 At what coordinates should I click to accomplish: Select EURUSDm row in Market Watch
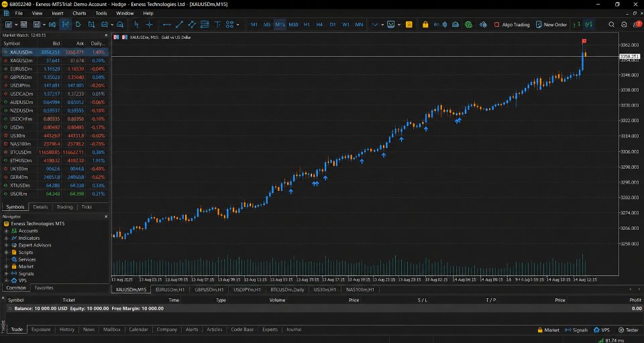click(x=54, y=69)
